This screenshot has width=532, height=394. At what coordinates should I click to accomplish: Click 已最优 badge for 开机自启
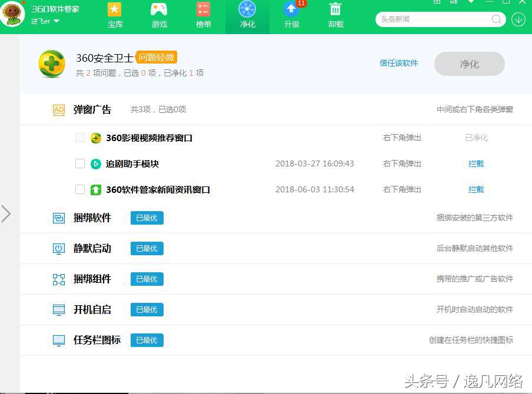147,309
